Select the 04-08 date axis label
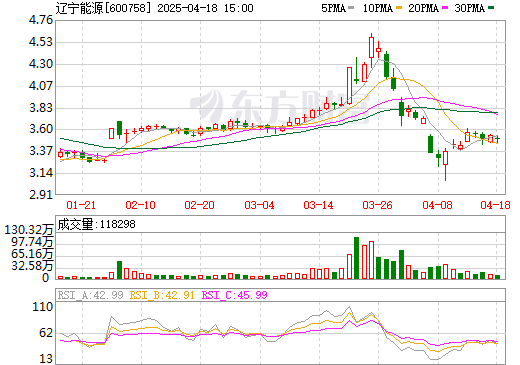520x365 pixels. tap(437, 205)
